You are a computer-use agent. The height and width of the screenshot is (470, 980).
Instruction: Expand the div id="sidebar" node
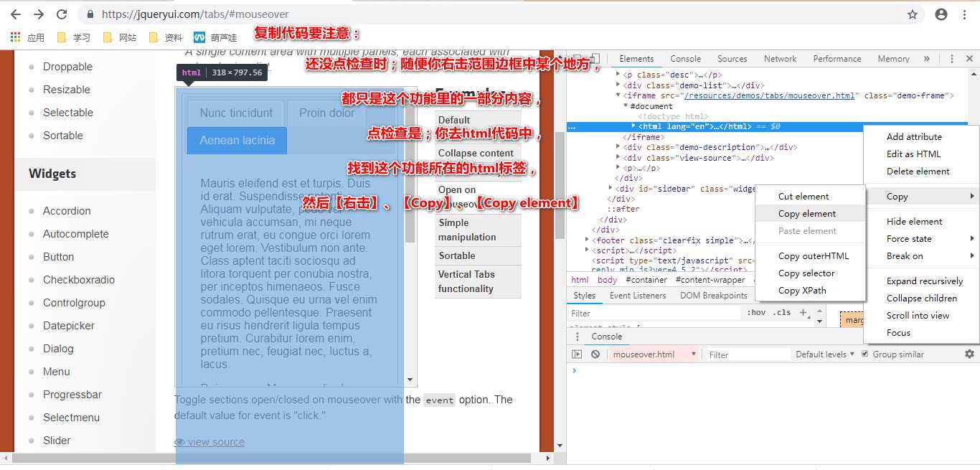point(611,189)
